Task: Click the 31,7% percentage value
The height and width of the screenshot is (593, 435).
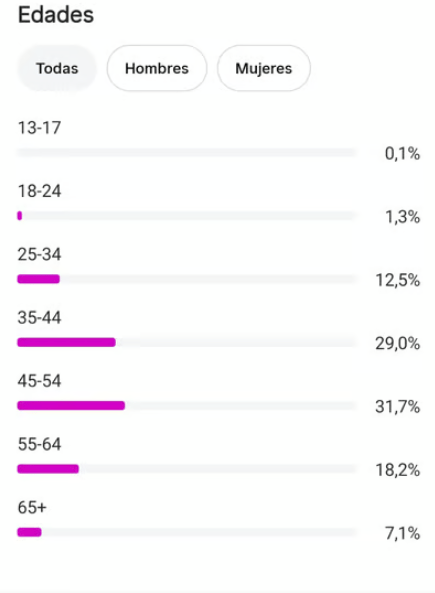Action: coord(398,407)
